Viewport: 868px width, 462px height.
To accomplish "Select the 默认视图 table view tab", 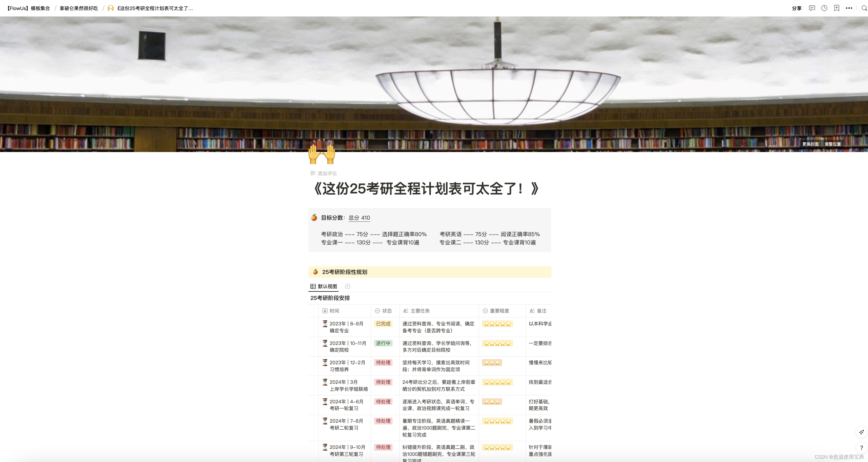I will pos(324,286).
